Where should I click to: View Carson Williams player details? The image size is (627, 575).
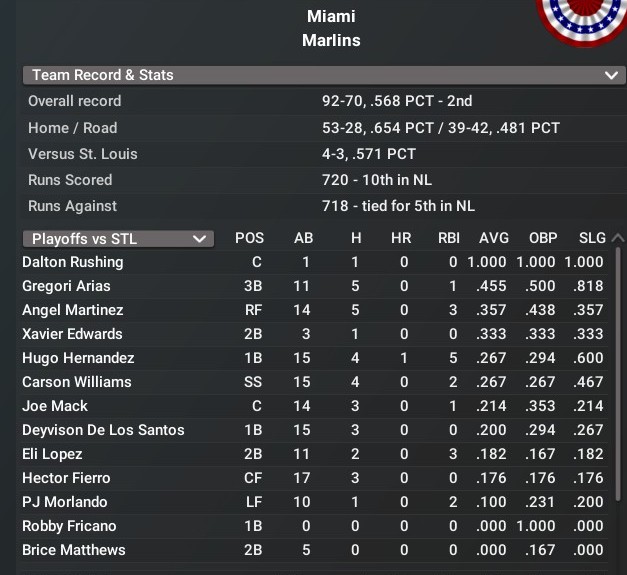(76, 382)
